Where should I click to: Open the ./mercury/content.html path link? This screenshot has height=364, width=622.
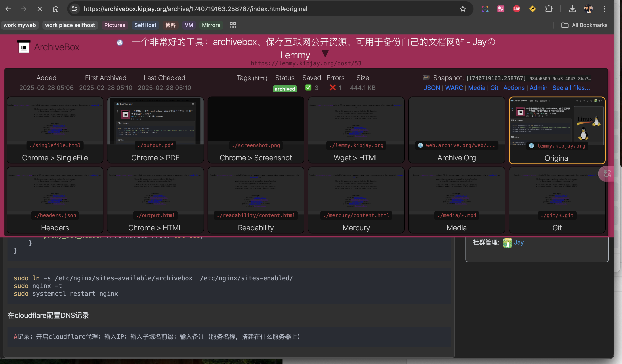[x=356, y=216]
